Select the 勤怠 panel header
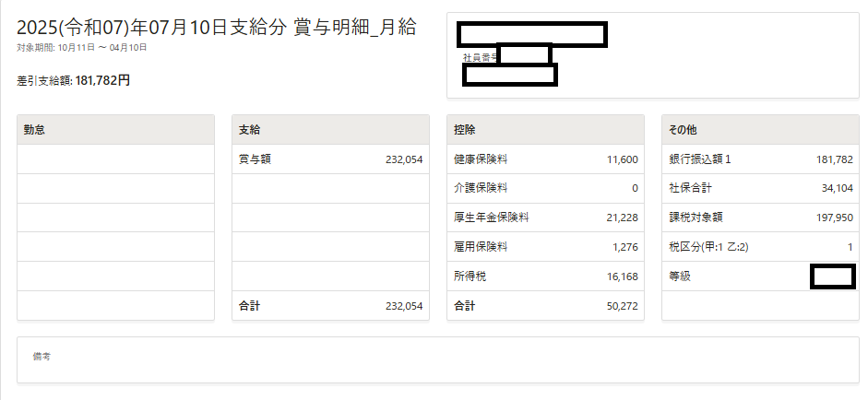Screen dimensions: 868x400 34,130
